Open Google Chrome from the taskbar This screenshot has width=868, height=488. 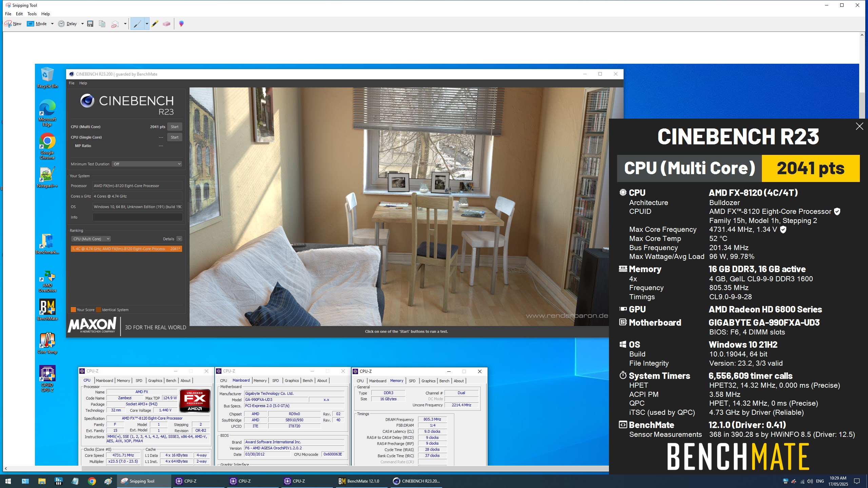[x=92, y=481]
